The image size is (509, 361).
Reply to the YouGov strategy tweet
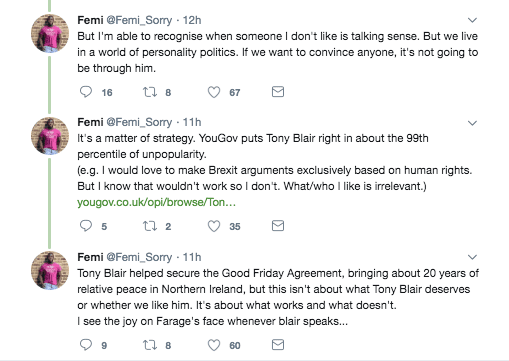86,226
